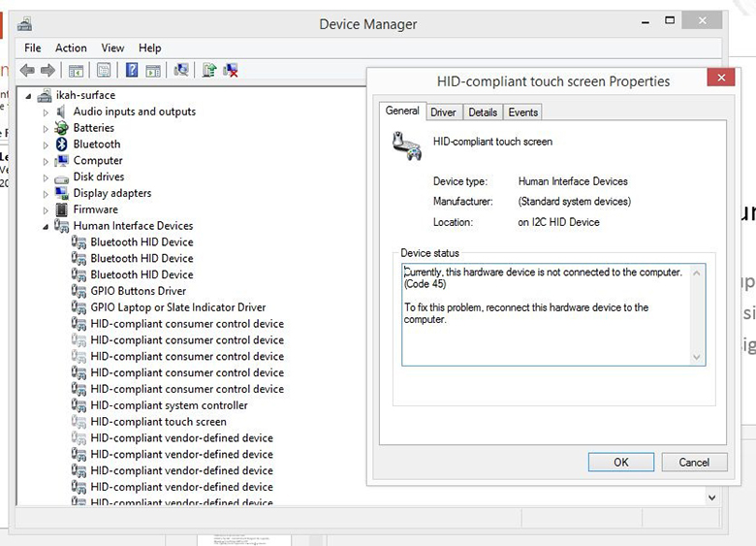The width and height of the screenshot is (756, 546).
Task: Click the Bluetooth category icon
Action: click(x=62, y=145)
